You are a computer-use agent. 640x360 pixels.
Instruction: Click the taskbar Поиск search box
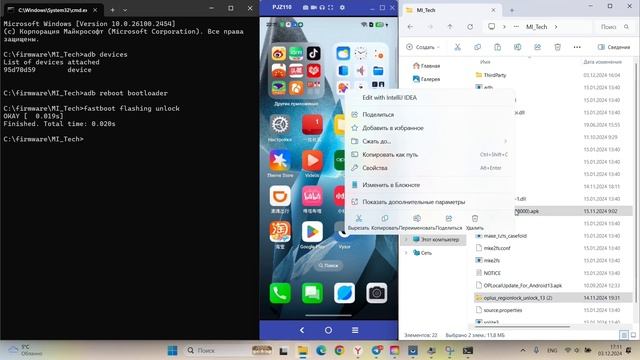pos(229,350)
